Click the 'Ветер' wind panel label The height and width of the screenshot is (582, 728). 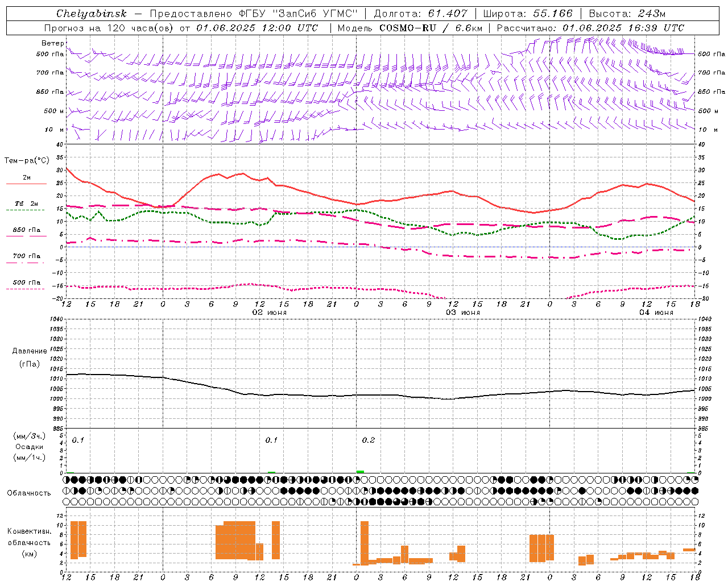(x=52, y=43)
